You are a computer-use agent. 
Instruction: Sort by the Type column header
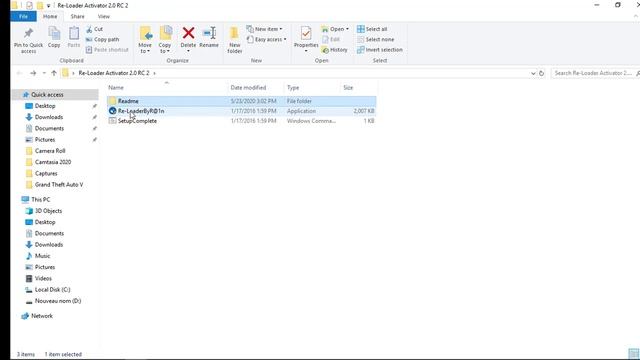[x=293, y=88]
